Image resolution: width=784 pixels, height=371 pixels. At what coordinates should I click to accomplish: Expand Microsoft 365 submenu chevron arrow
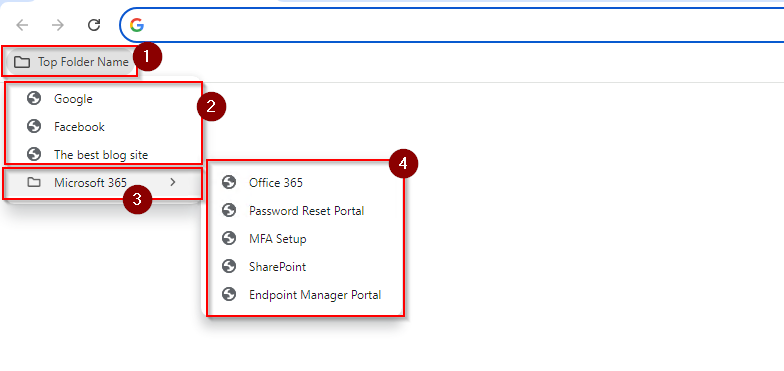pyautogui.click(x=173, y=182)
